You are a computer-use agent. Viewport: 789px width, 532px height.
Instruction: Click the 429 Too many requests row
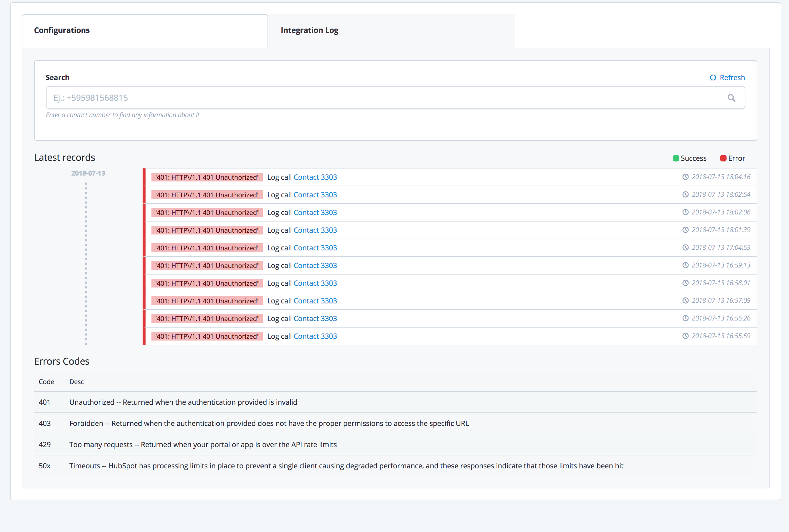[x=203, y=445]
